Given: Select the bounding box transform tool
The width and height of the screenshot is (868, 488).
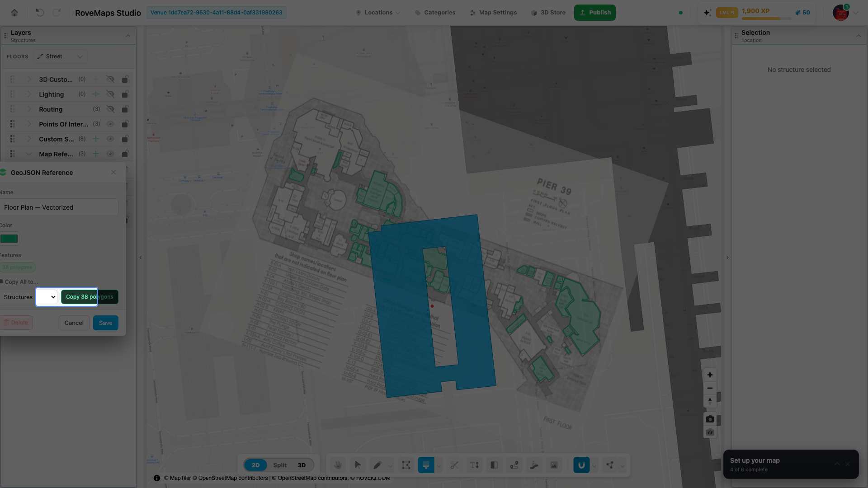Looking at the screenshot, I should coord(406,465).
